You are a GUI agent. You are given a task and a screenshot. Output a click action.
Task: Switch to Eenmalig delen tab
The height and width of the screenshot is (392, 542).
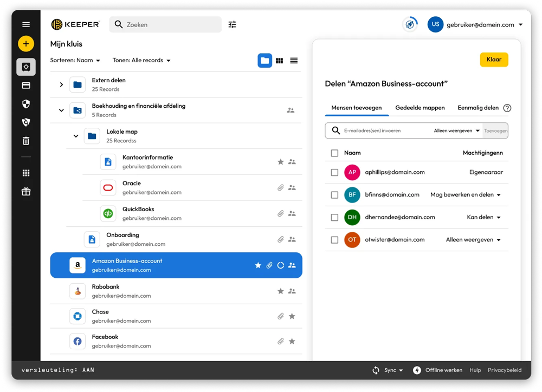pos(477,108)
